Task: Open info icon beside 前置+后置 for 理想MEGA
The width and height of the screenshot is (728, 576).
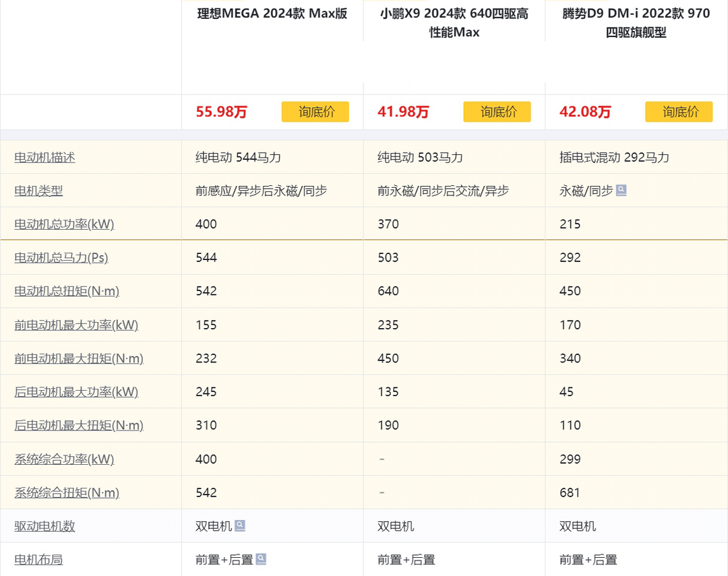Action: tap(262, 559)
